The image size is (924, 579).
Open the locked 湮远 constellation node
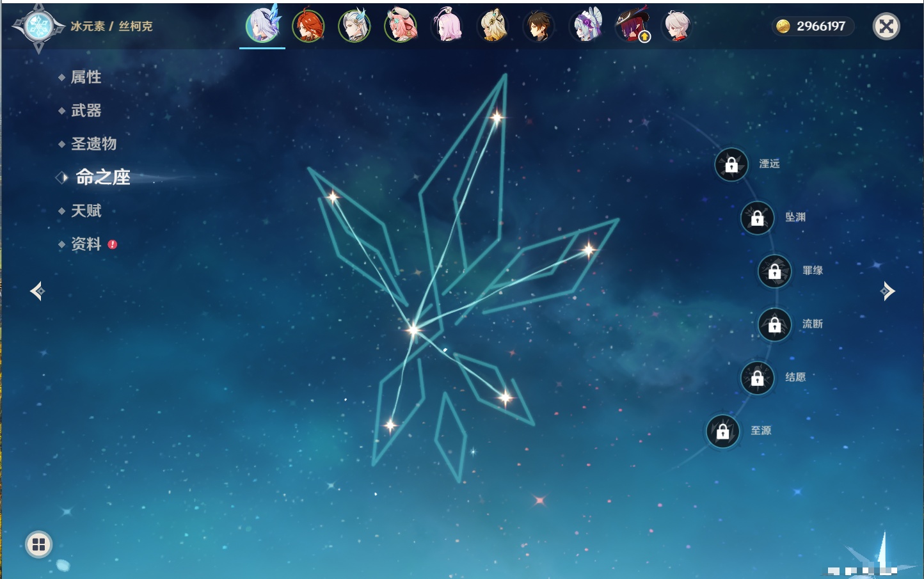[x=731, y=164]
